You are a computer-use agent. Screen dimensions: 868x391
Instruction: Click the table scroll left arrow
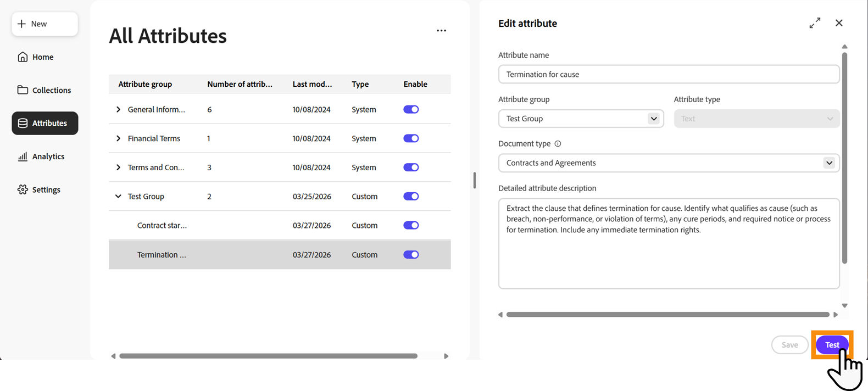(x=113, y=356)
